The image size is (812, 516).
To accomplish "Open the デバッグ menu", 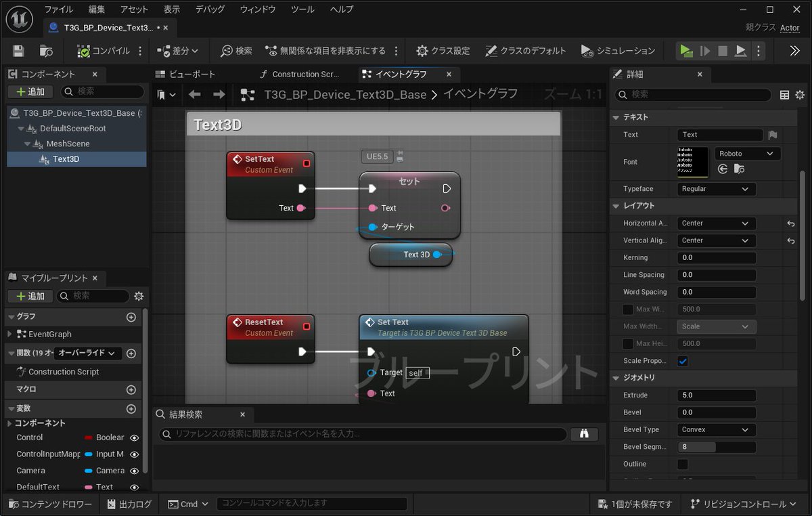I will 210,9.
